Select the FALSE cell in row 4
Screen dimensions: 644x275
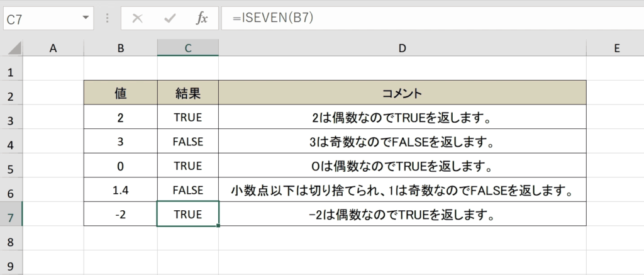(187, 142)
